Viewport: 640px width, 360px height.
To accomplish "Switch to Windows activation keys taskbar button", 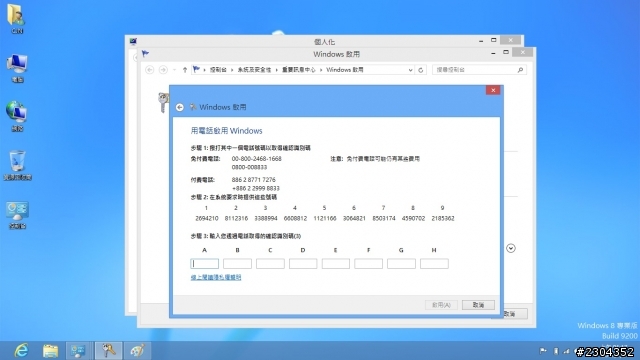I will 108,351.
